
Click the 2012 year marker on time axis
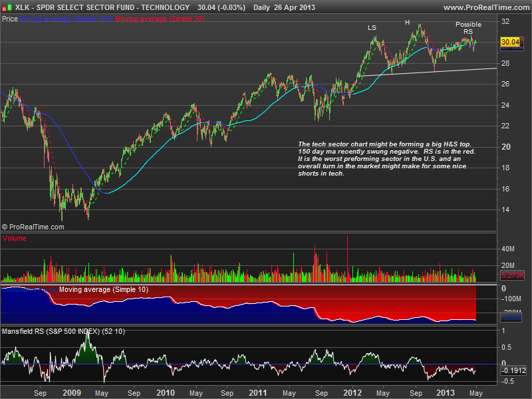pos(352,393)
